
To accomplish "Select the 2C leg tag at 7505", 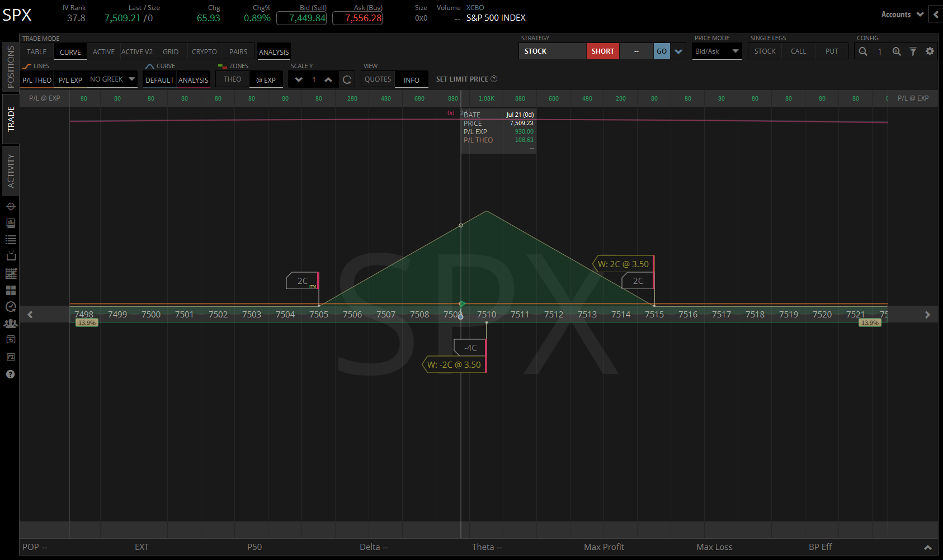I will tap(302, 281).
